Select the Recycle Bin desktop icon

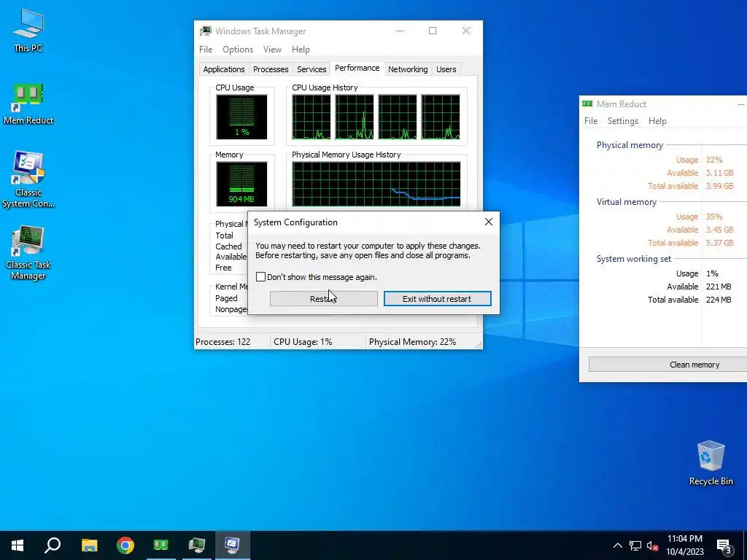click(x=711, y=463)
